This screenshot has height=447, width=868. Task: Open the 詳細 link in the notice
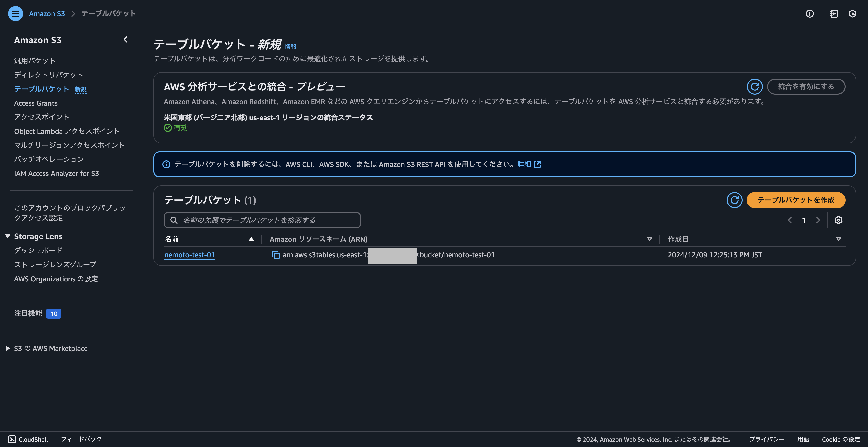524,164
